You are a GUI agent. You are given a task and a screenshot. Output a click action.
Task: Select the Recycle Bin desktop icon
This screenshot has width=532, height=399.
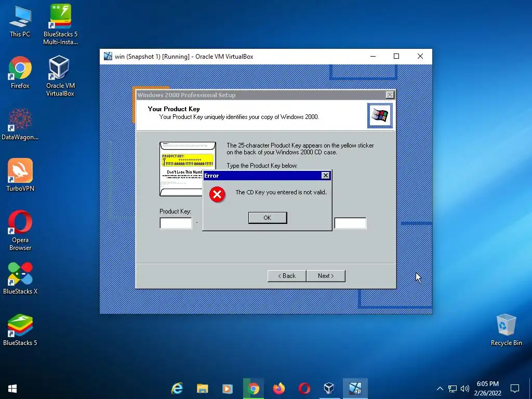tap(506, 330)
